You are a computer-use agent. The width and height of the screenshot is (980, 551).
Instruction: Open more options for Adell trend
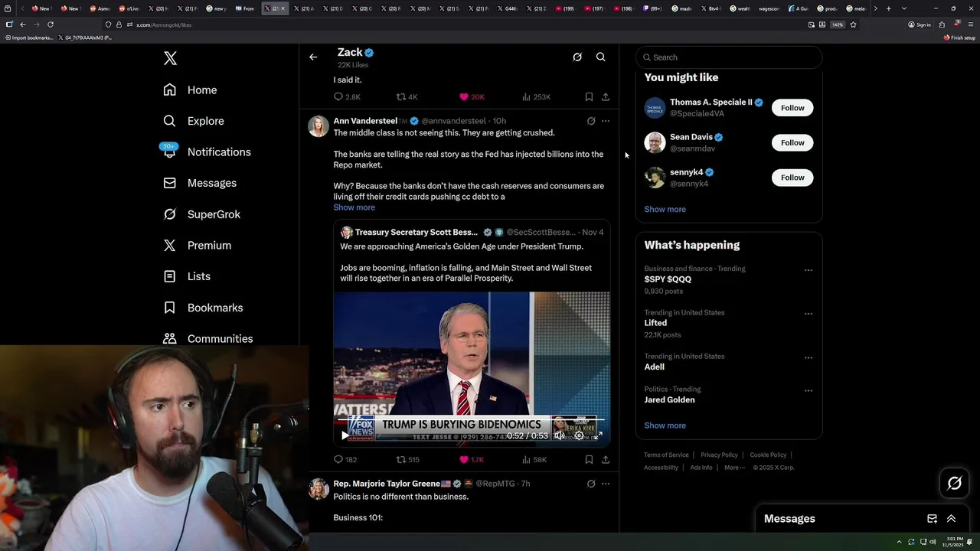[x=808, y=357]
